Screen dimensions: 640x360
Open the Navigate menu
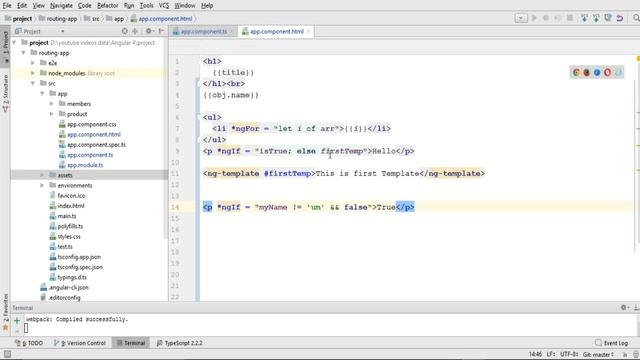click(x=61, y=6)
